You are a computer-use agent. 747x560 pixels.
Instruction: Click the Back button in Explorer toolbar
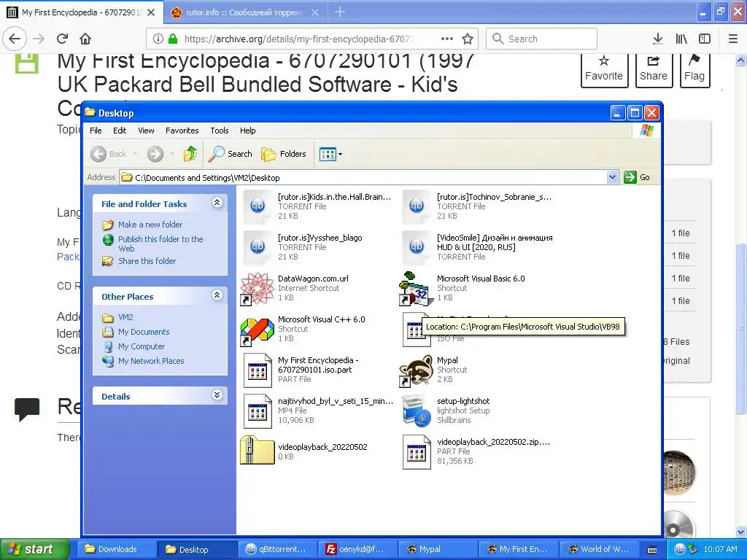(109, 154)
